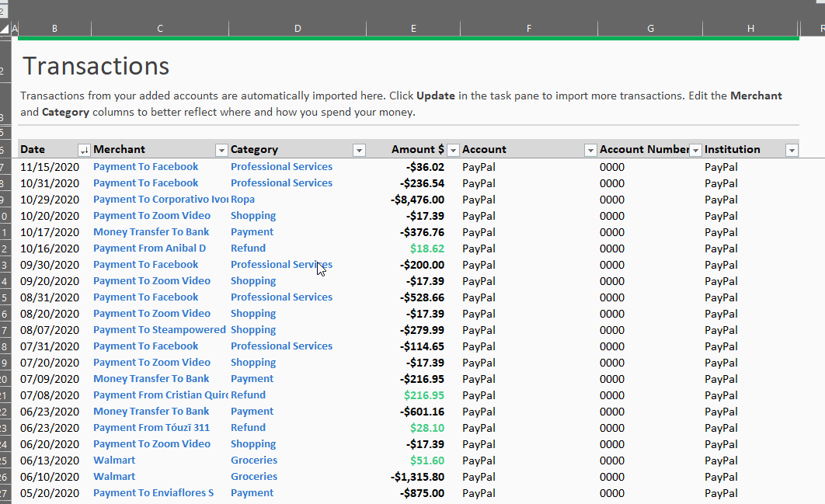Open the Account Number filter dropdown
The height and width of the screenshot is (504, 825).
(695, 151)
